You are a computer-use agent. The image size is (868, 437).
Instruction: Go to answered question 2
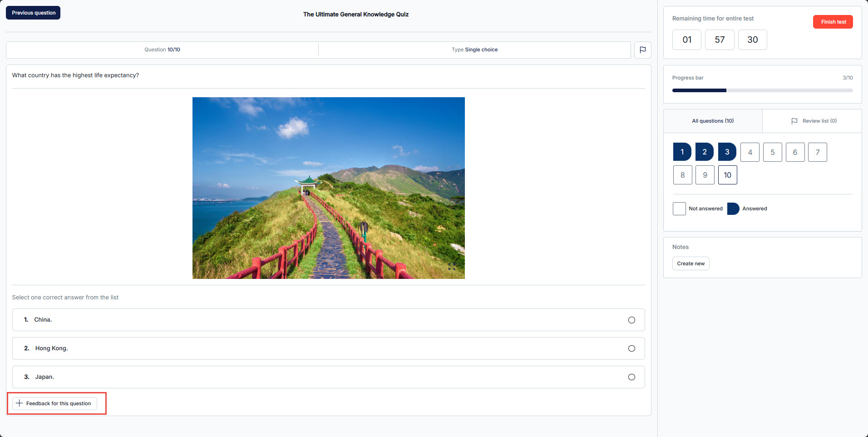(704, 152)
